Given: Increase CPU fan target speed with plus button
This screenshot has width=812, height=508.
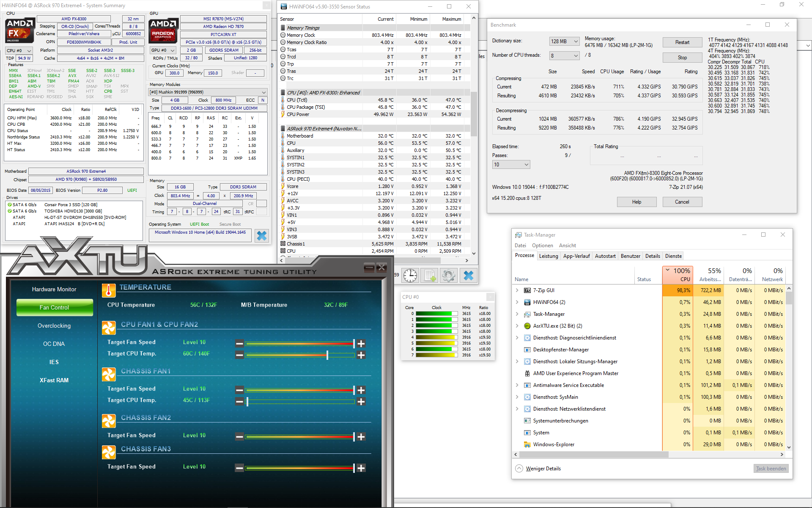Looking at the screenshot, I should point(361,344).
